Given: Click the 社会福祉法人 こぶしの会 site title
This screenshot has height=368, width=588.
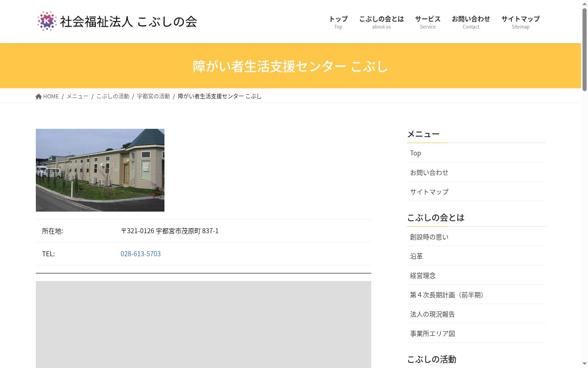Looking at the screenshot, I should click(129, 22).
